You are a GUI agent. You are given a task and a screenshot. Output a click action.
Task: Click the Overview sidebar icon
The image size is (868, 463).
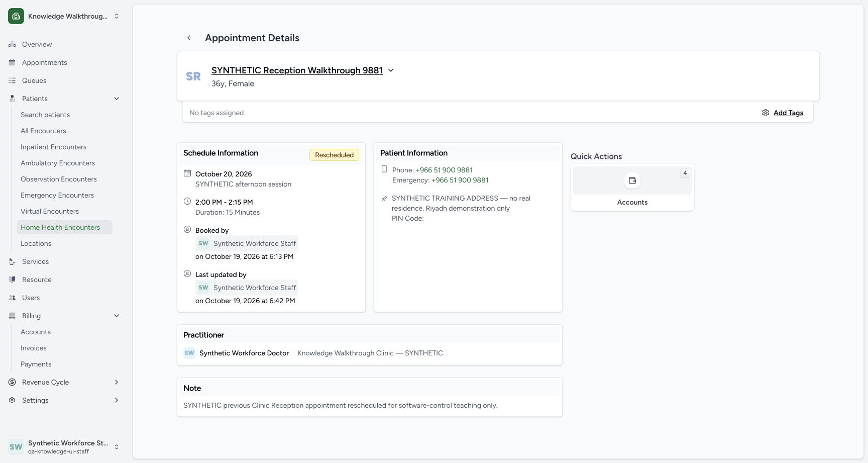[12, 44]
